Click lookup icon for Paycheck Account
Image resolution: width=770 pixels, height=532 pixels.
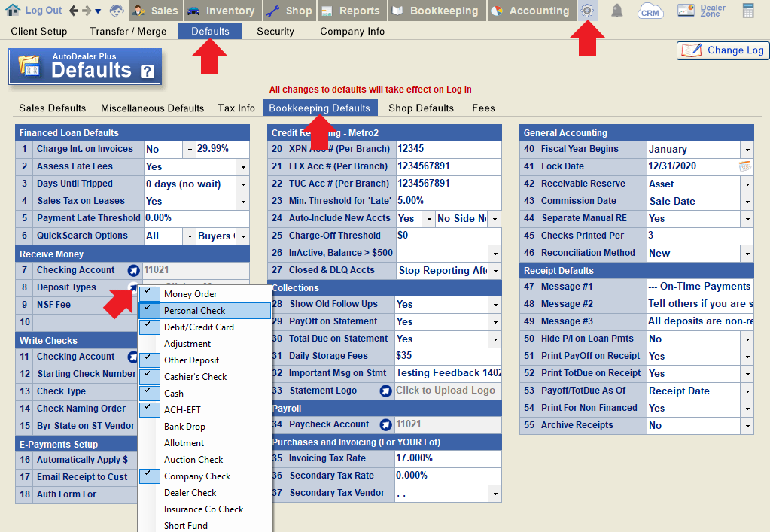pyautogui.click(x=386, y=424)
